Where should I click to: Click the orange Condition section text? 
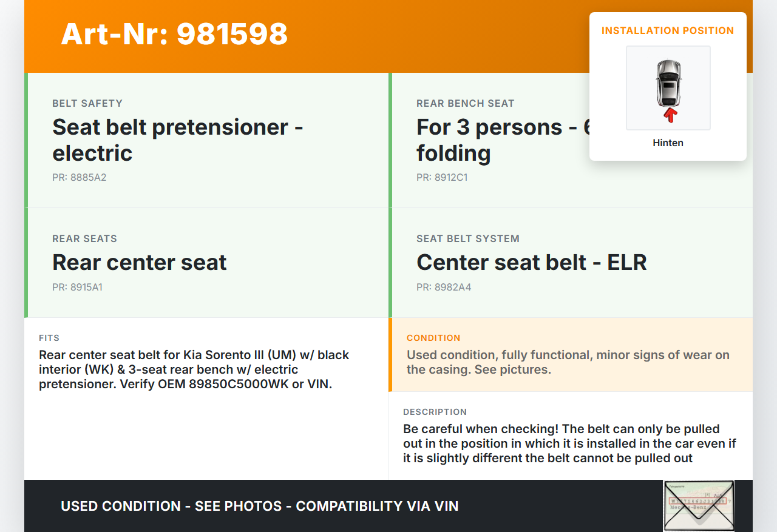click(568, 362)
